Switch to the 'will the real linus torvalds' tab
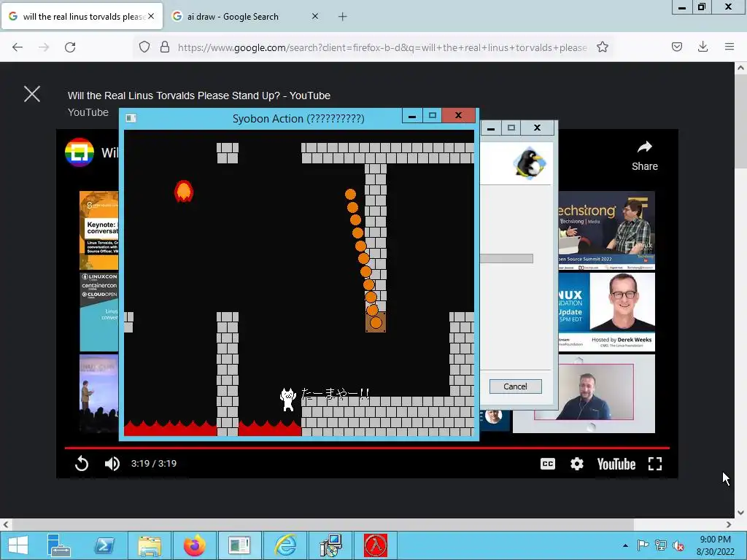This screenshot has width=747, height=560. [82, 17]
